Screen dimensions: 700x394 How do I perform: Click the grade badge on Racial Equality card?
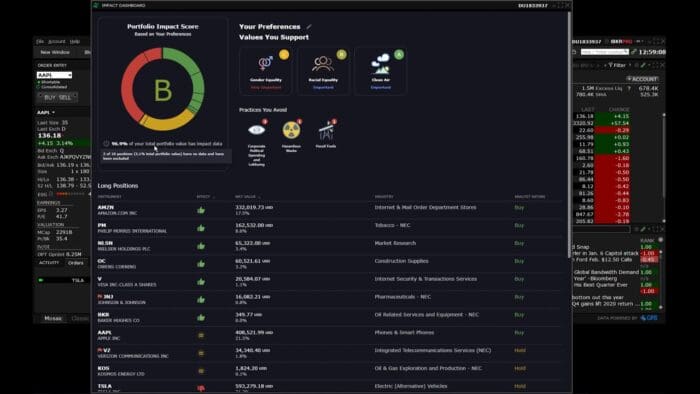click(x=342, y=54)
